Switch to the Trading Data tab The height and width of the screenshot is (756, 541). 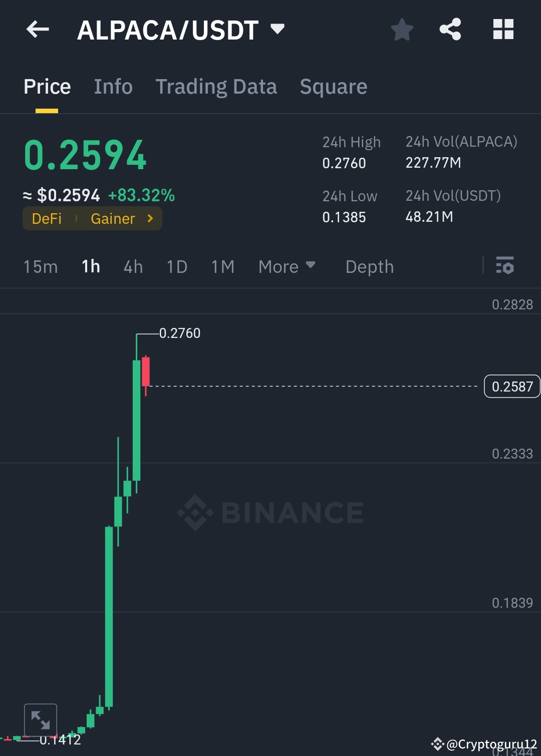pyautogui.click(x=216, y=86)
